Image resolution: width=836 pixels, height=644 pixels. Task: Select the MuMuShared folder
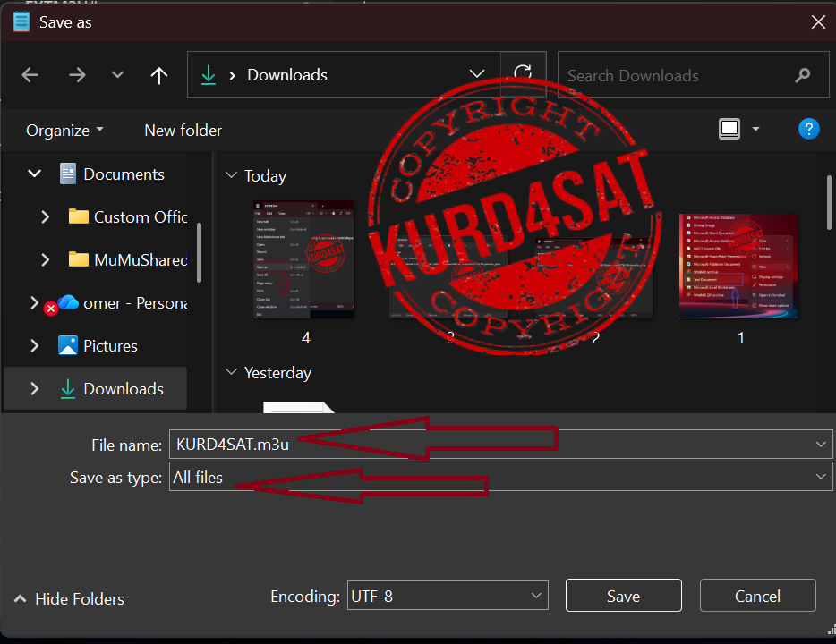pyautogui.click(x=141, y=260)
